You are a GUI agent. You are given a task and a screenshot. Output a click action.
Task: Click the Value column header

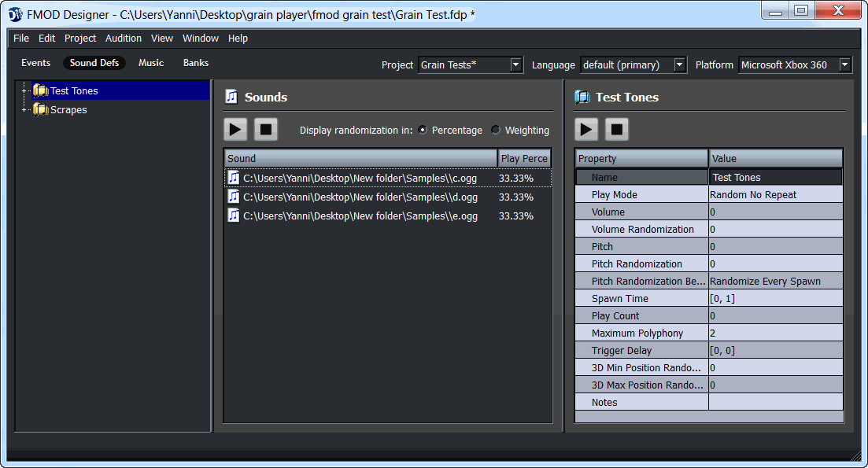click(776, 158)
